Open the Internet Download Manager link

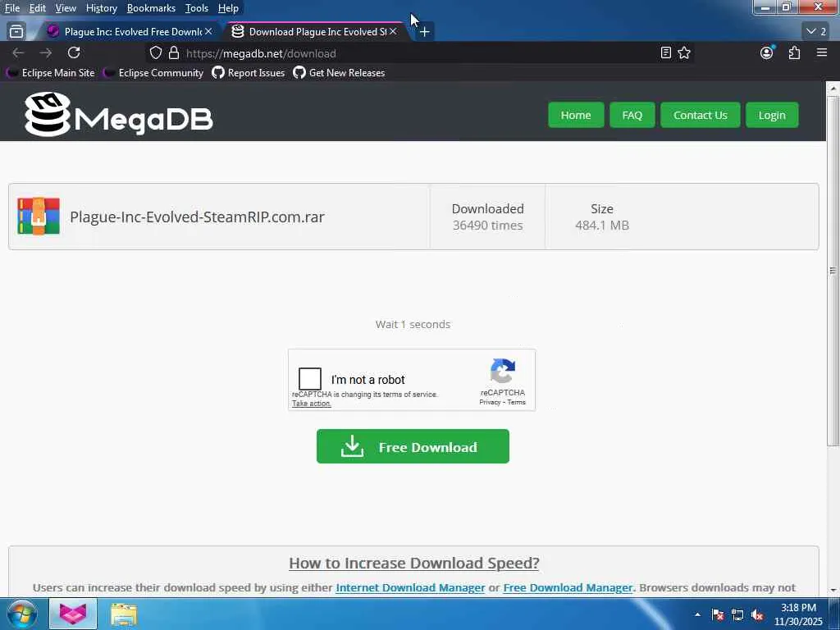click(x=410, y=587)
